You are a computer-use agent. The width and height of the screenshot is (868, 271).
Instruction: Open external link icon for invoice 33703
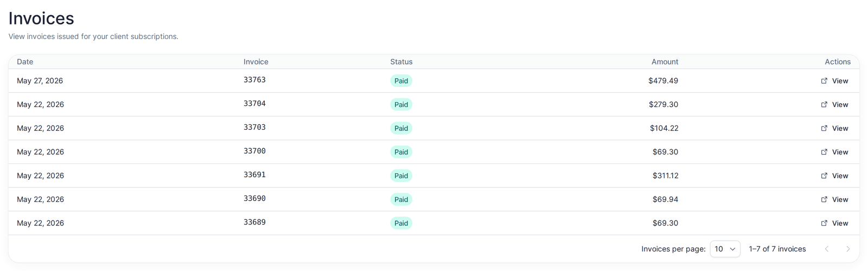(824, 128)
